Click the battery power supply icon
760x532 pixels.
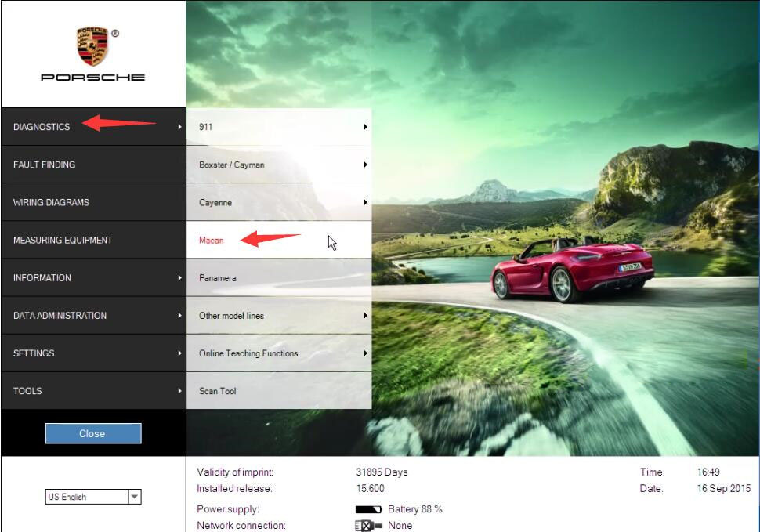[x=369, y=509]
